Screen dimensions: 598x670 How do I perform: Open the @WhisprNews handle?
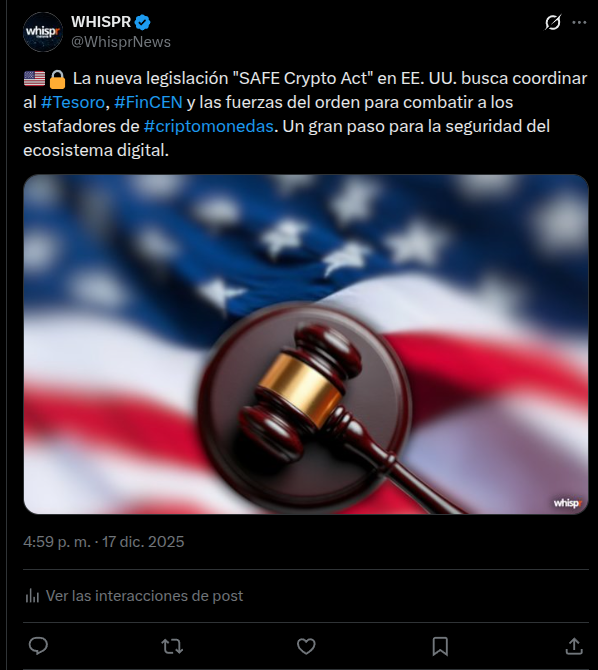[x=121, y=42]
